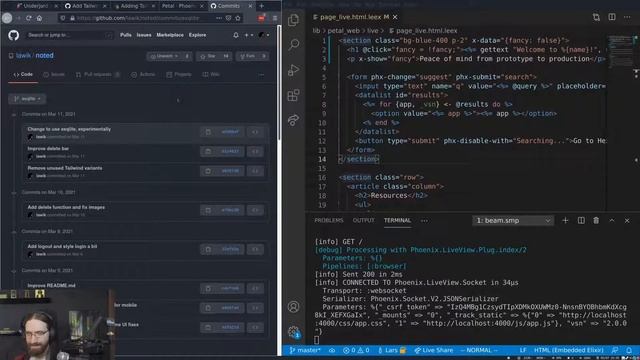Split the editor to the right
The width and height of the screenshot is (640, 360).
click(x=612, y=17)
